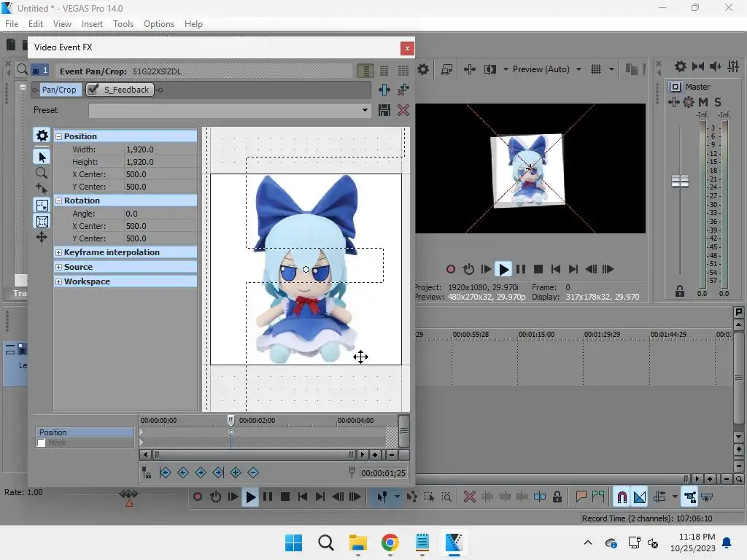Toggle Master fader channel lock
The width and height of the screenshot is (747, 560).
680,292
